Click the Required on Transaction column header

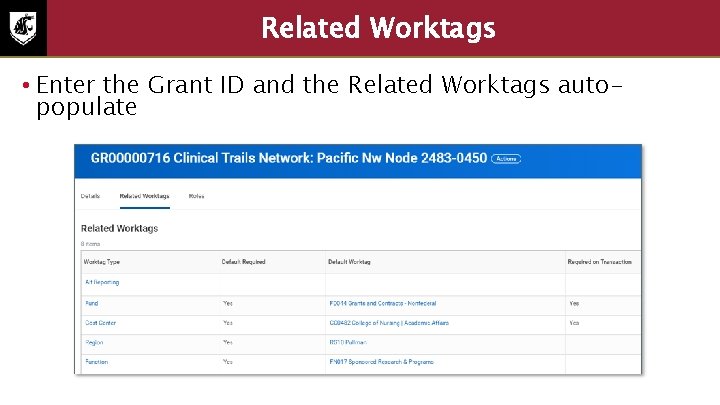pyautogui.click(x=599, y=262)
